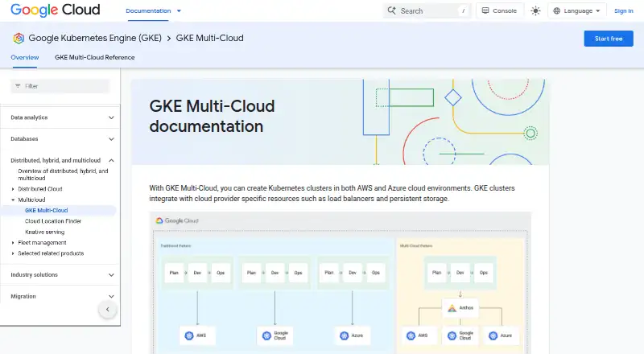This screenshot has width=644, height=354.
Task: Click the Start free button
Action: click(x=609, y=39)
